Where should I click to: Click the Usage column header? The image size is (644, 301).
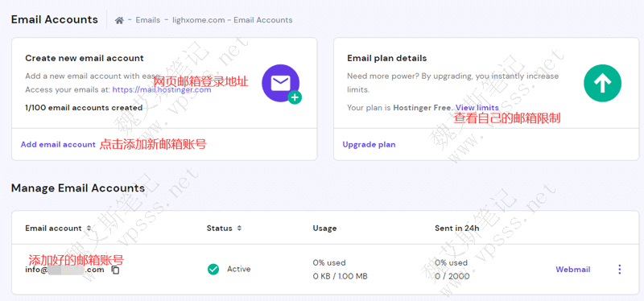[324, 229]
